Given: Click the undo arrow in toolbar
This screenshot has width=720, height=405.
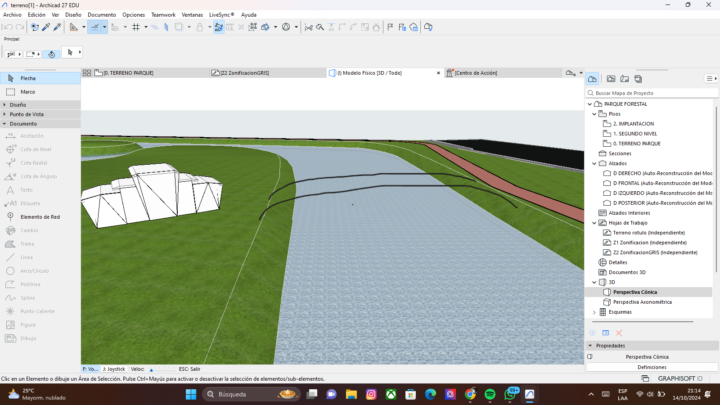Looking at the screenshot, I should pyautogui.click(x=8, y=27).
